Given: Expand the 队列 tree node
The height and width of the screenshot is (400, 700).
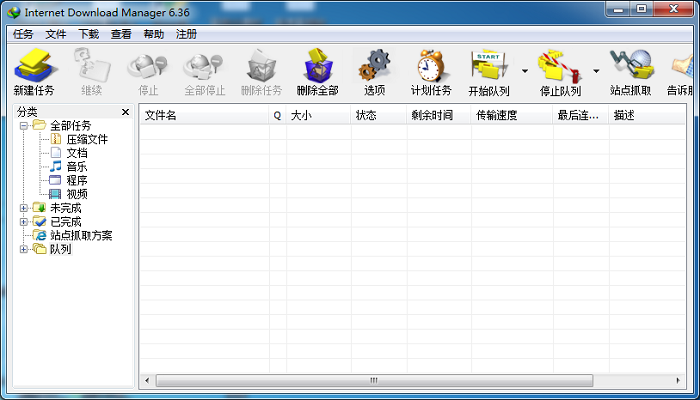Looking at the screenshot, I should [x=24, y=250].
